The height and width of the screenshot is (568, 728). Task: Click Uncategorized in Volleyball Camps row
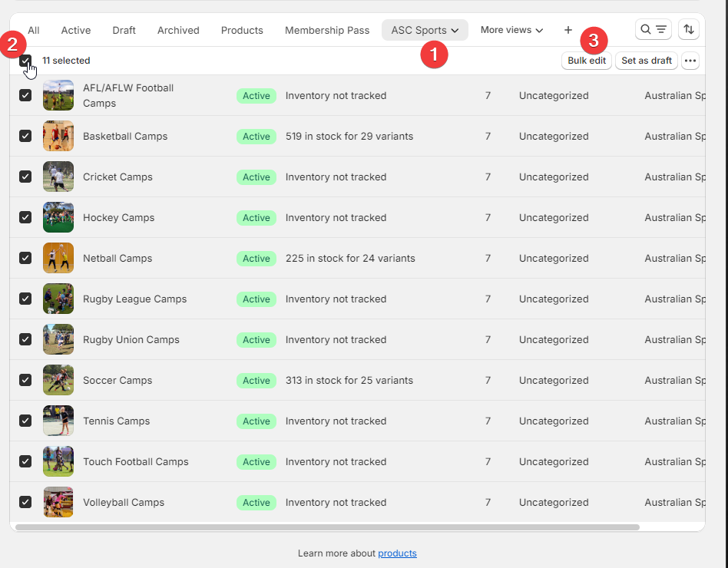pyautogui.click(x=554, y=502)
